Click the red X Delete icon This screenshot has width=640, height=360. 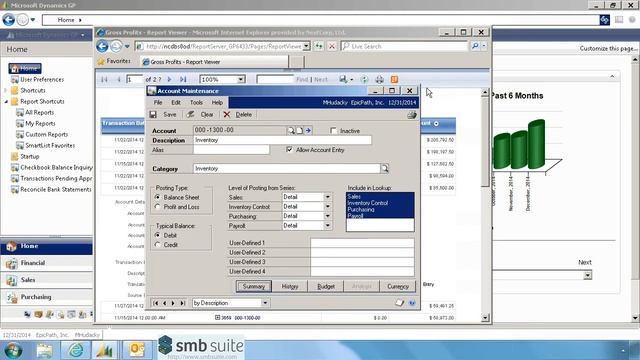(x=227, y=115)
